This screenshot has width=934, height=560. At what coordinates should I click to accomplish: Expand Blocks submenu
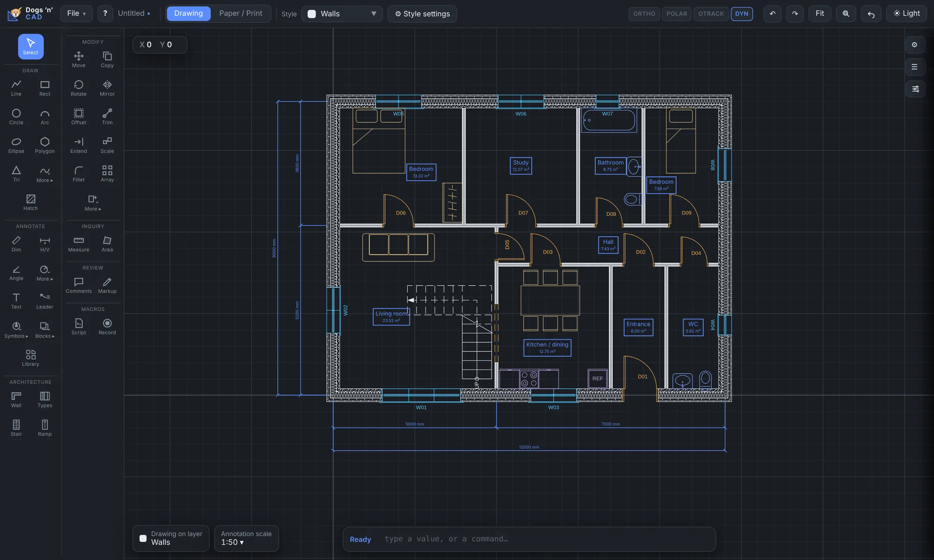point(45,329)
